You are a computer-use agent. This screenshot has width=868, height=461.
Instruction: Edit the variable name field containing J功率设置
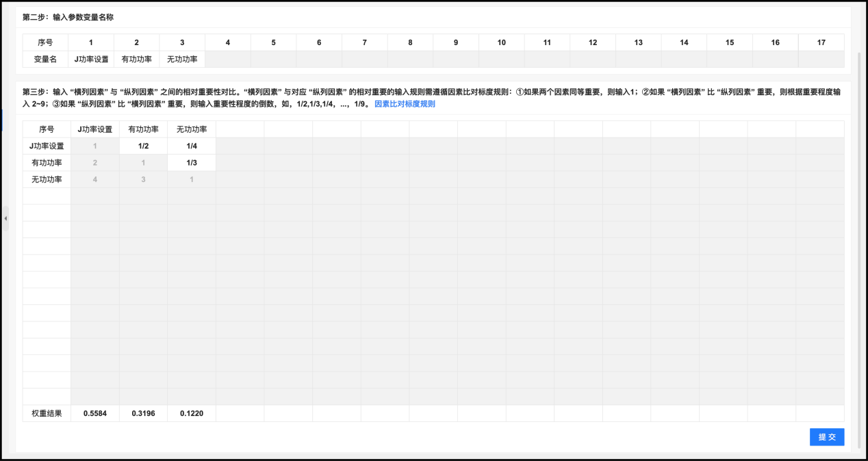point(91,60)
